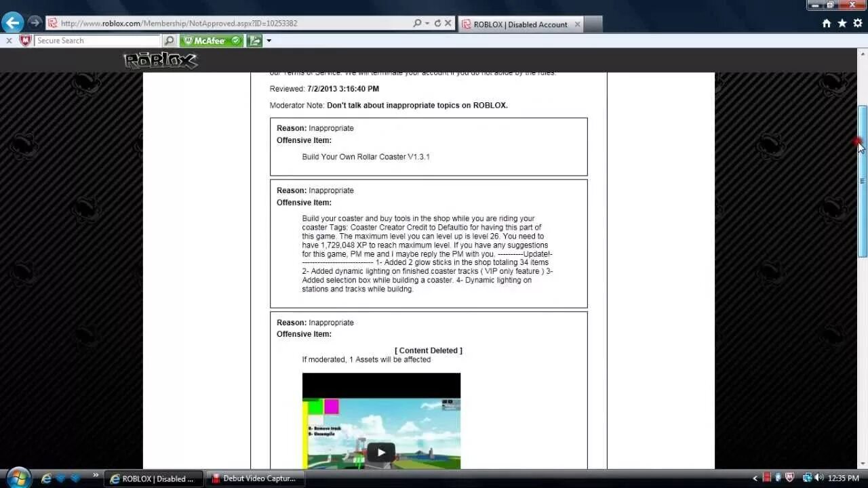Open a new blank tab
This screenshot has height=488, width=868.
pos(593,24)
